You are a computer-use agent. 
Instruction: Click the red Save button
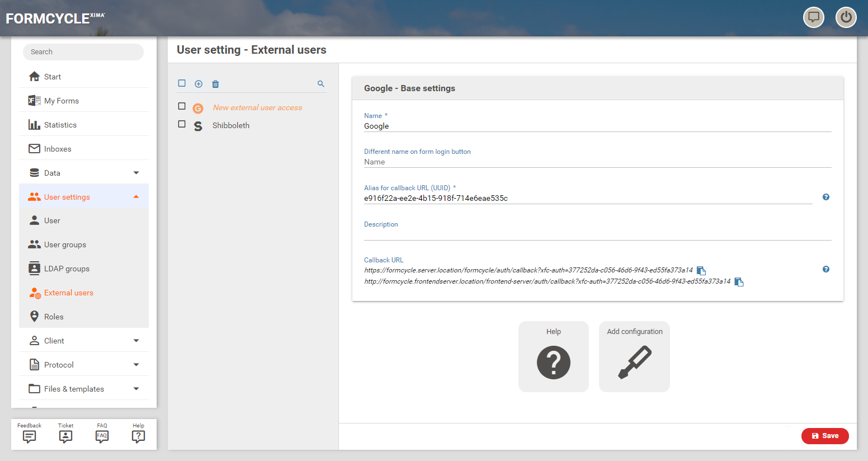point(825,436)
